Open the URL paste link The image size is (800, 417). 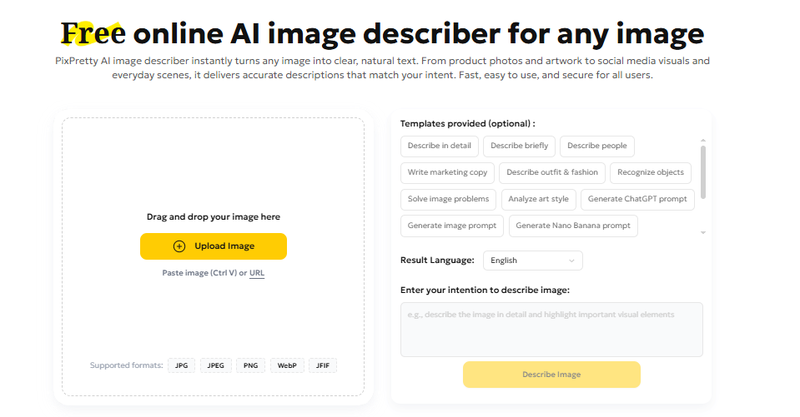click(x=257, y=273)
